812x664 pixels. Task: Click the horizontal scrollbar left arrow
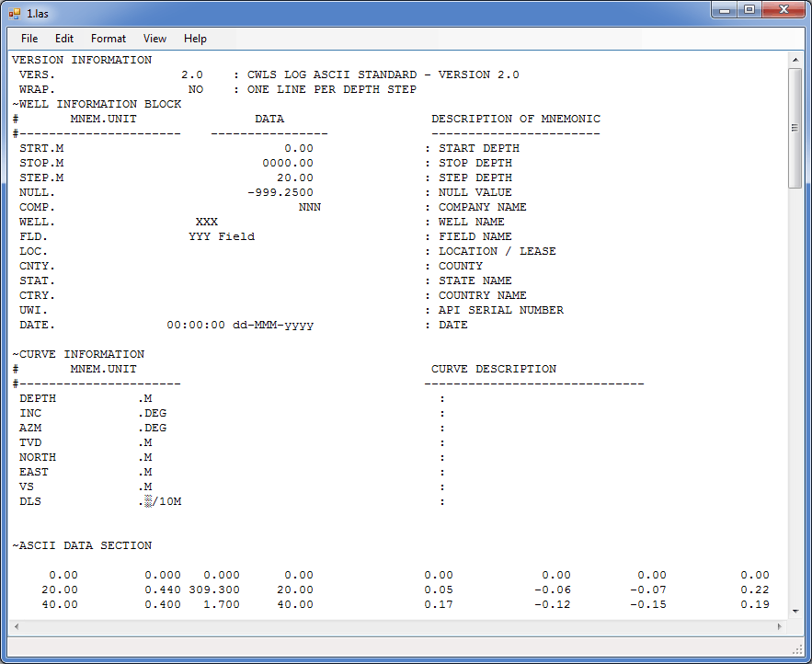[x=16, y=626]
